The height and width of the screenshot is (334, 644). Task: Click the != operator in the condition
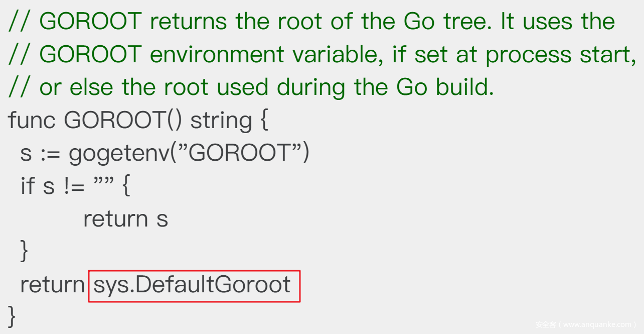click(74, 186)
